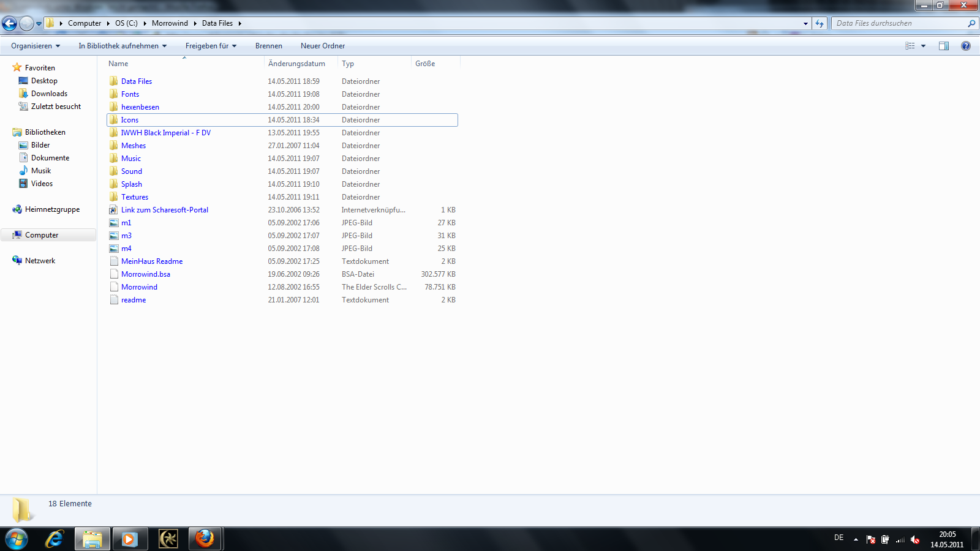The width and height of the screenshot is (980, 551).
Task: Open Windows Media Player taskbar icon
Action: click(129, 539)
